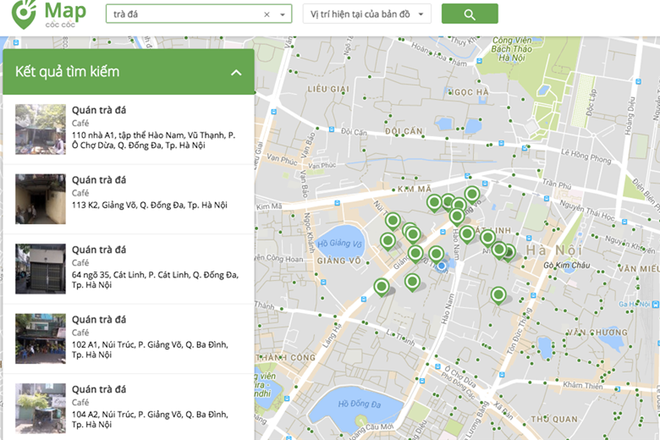Open search suggestions arrow inside the search box
The height and width of the screenshot is (440, 660).
tap(284, 15)
